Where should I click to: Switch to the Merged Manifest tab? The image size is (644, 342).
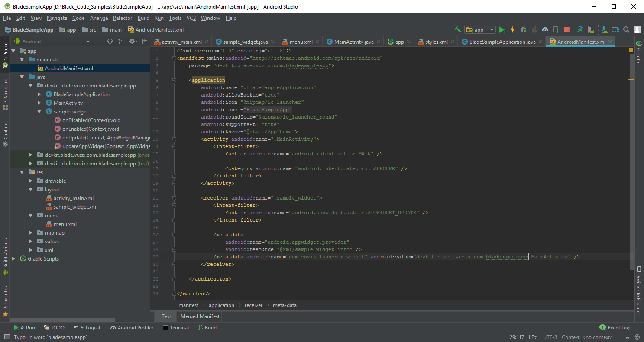click(200, 316)
